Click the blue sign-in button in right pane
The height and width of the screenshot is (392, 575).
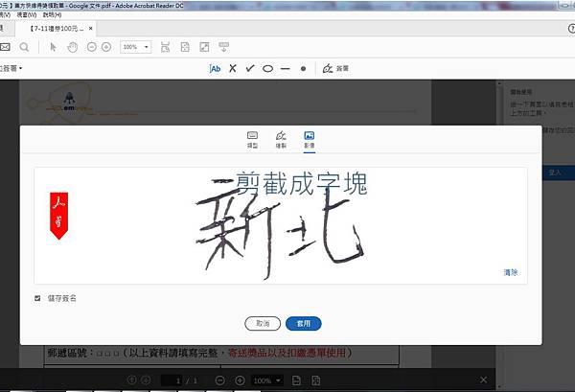[558, 173]
